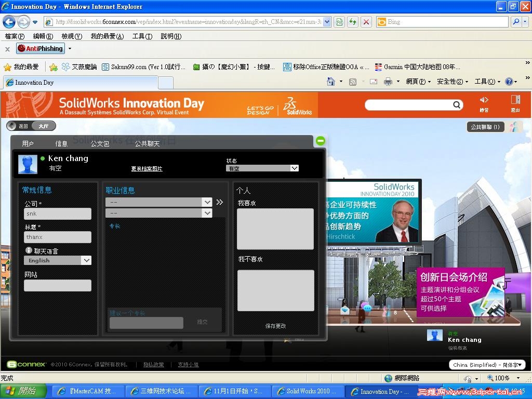Click the browser Forward arrow button
The height and width of the screenshot is (399, 532).
coord(23,22)
